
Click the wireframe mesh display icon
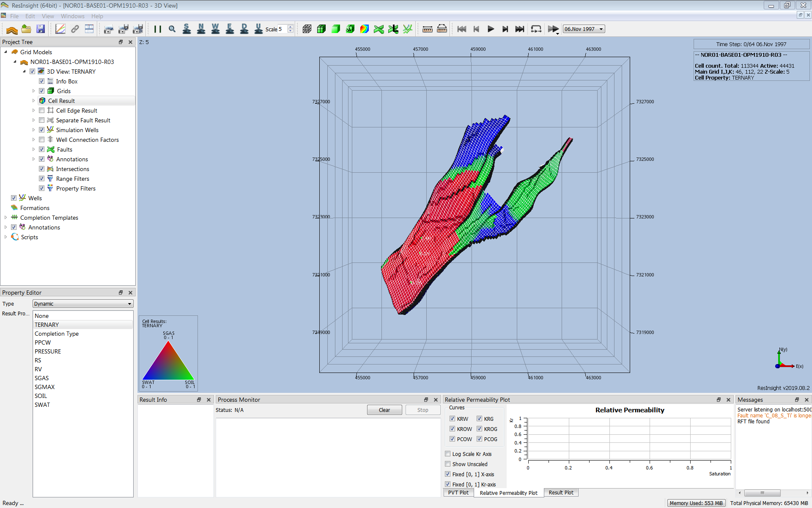click(307, 29)
